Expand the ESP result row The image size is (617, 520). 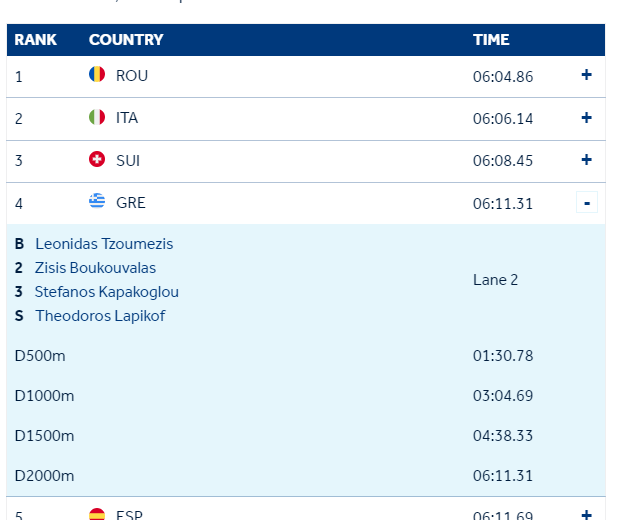(x=586, y=514)
